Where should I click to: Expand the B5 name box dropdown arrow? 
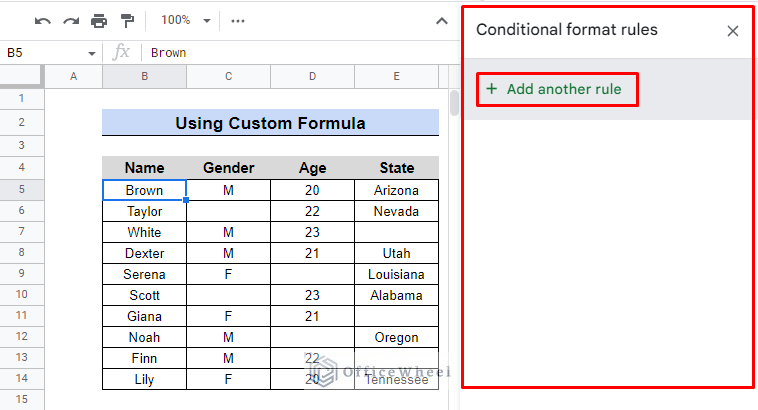(x=91, y=53)
